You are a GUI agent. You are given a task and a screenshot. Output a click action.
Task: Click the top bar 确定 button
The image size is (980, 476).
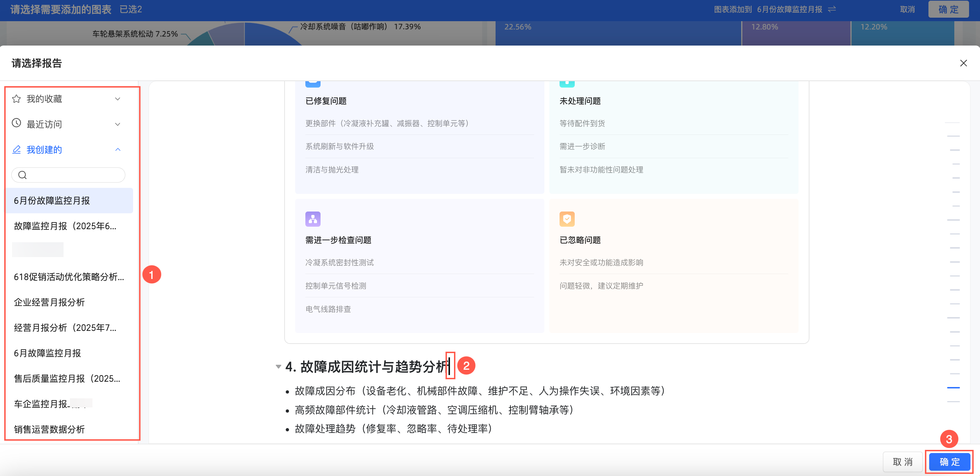coord(949,10)
